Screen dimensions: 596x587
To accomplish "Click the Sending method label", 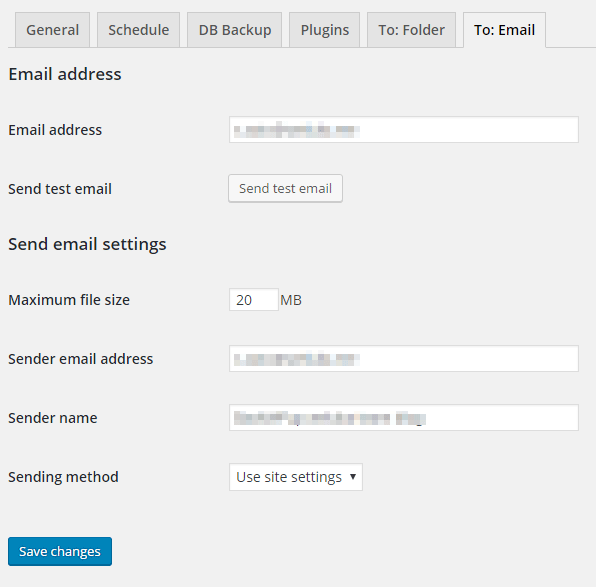I will coord(63,477).
